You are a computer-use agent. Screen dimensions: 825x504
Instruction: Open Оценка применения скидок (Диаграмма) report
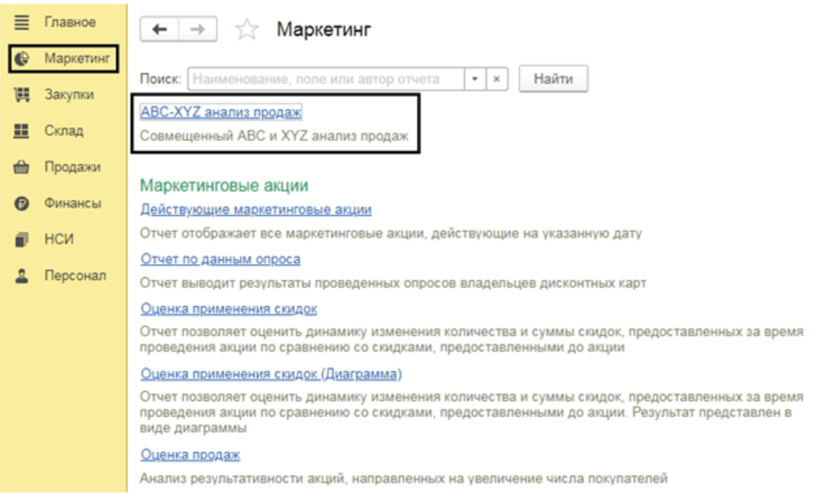[x=271, y=374]
